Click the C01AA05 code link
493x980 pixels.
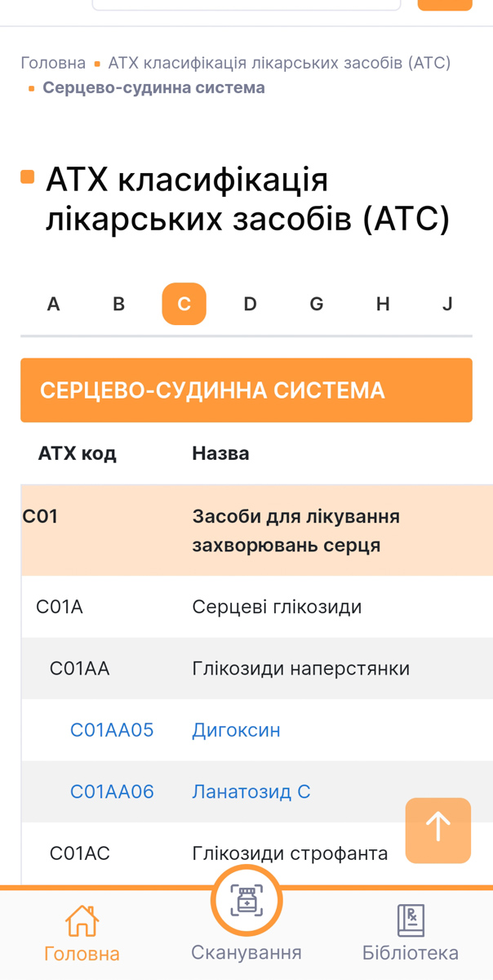(112, 730)
